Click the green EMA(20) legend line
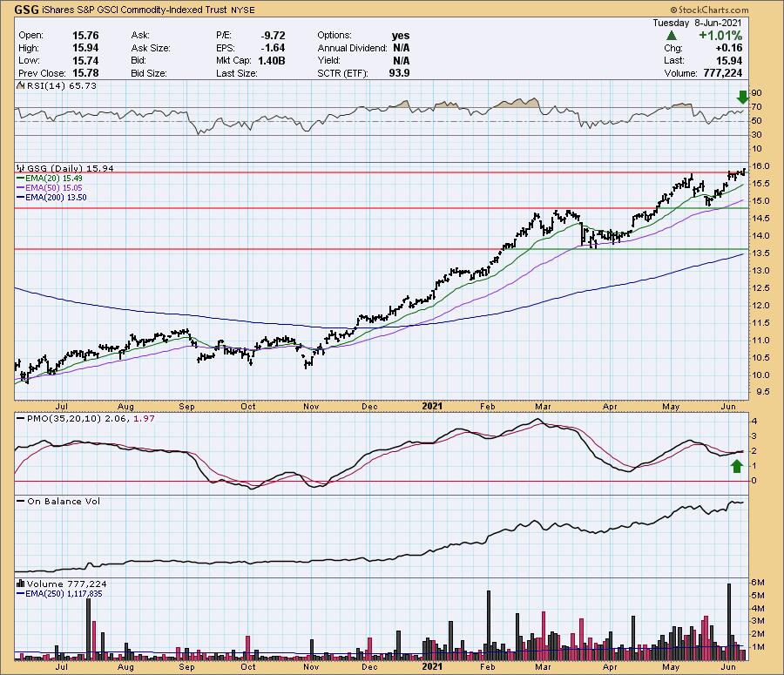Image resolution: width=784 pixels, height=675 pixels. 21,178
